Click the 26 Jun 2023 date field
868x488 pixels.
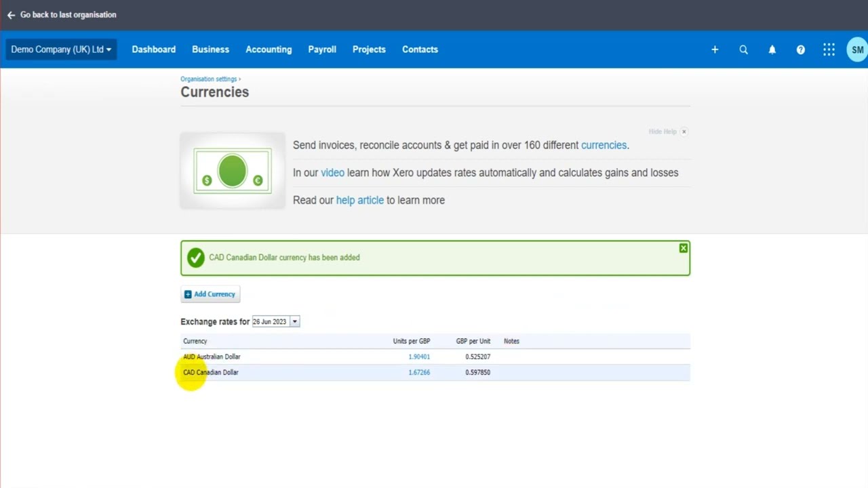(271, 321)
